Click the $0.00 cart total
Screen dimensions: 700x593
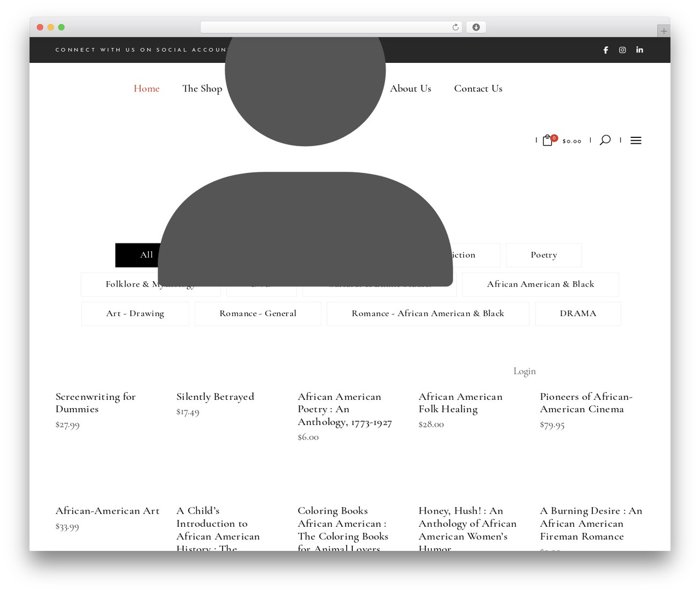coord(572,141)
